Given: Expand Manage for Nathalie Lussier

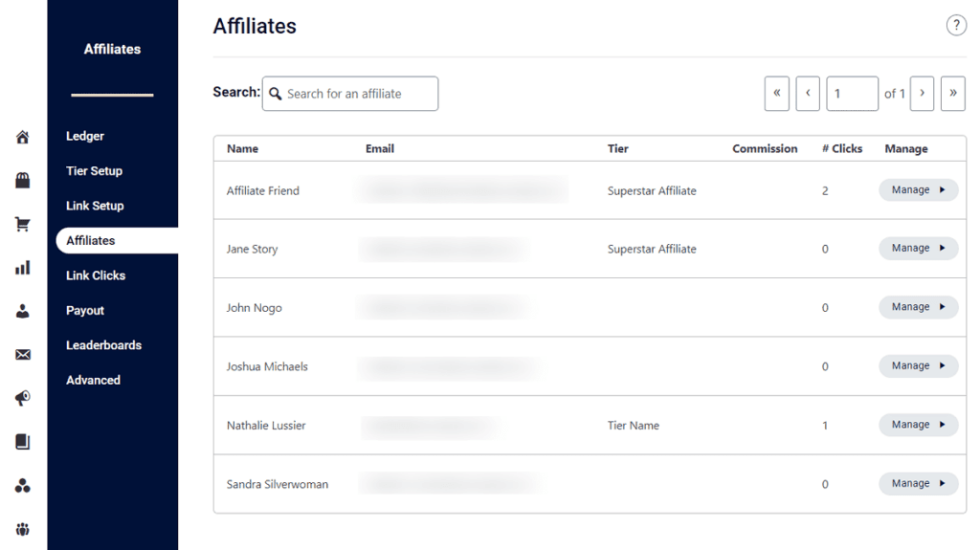Looking at the screenshot, I should point(918,425).
